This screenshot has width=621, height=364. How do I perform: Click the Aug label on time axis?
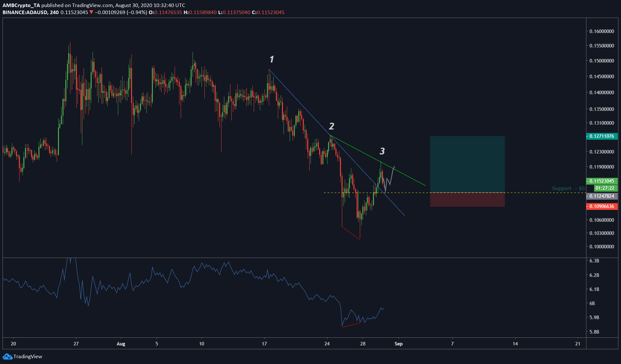point(121,344)
